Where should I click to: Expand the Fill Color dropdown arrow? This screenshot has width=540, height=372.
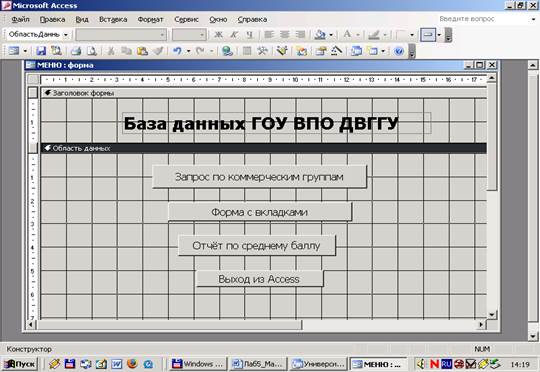pyautogui.click(x=331, y=35)
